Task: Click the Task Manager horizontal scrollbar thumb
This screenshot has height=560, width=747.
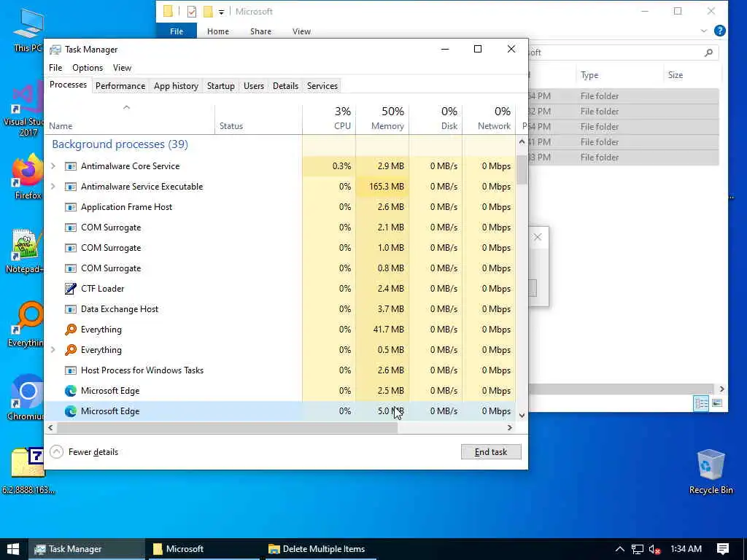Action: coord(227,427)
